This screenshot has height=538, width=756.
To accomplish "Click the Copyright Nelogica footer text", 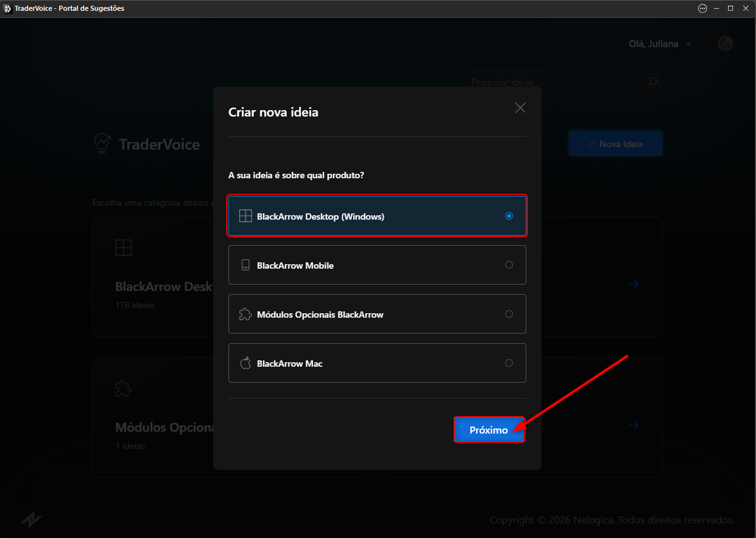I will (612, 520).
